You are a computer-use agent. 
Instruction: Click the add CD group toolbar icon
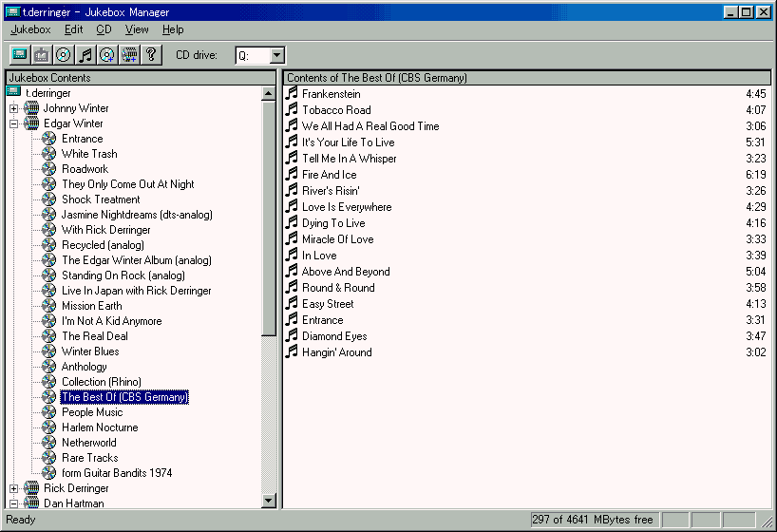click(129, 55)
